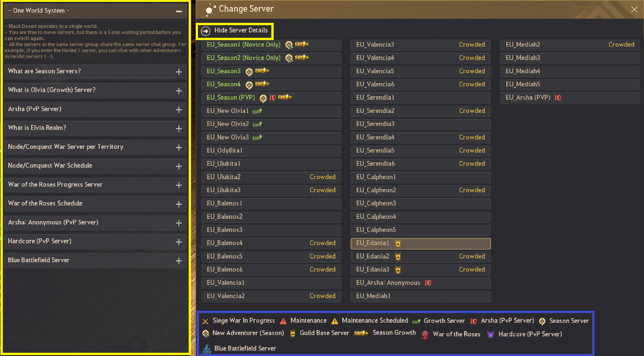Expand What is Olvia (Growth) Server?
Screen dimensions: 644x356
point(178,91)
